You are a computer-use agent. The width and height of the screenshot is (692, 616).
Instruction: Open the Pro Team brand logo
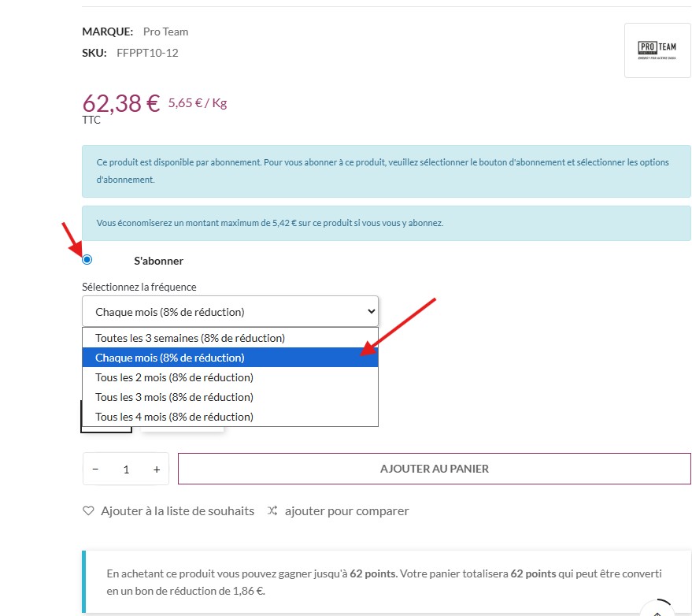[x=657, y=50]
